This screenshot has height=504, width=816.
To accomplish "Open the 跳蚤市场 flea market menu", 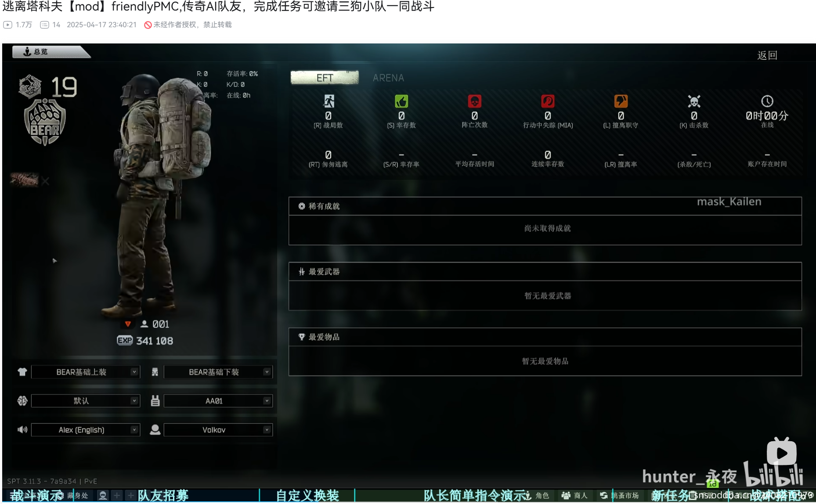I will (620, 495).
